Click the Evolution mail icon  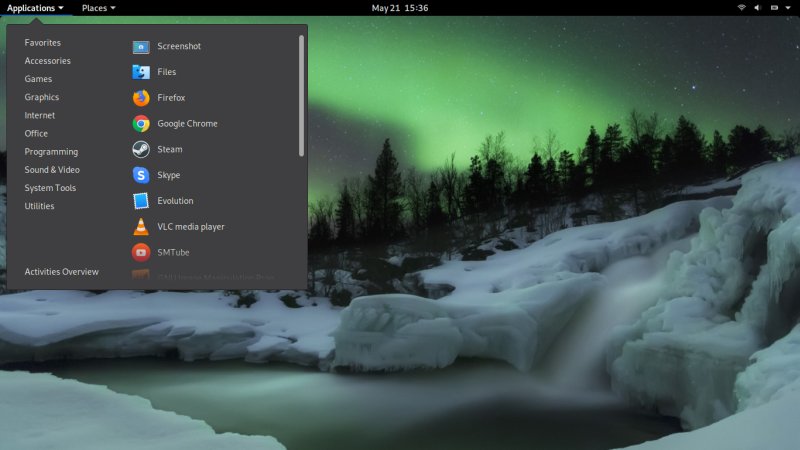click(x=141, y=201)
